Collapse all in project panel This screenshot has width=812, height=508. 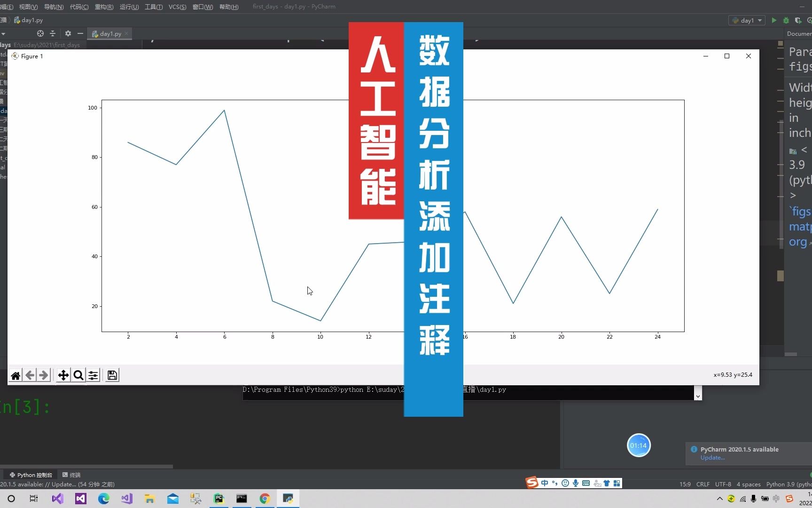pos(53,33)
